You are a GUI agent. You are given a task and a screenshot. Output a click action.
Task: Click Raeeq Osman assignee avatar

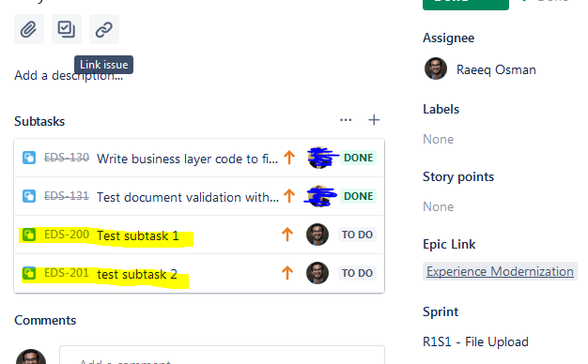pos(436,68)
